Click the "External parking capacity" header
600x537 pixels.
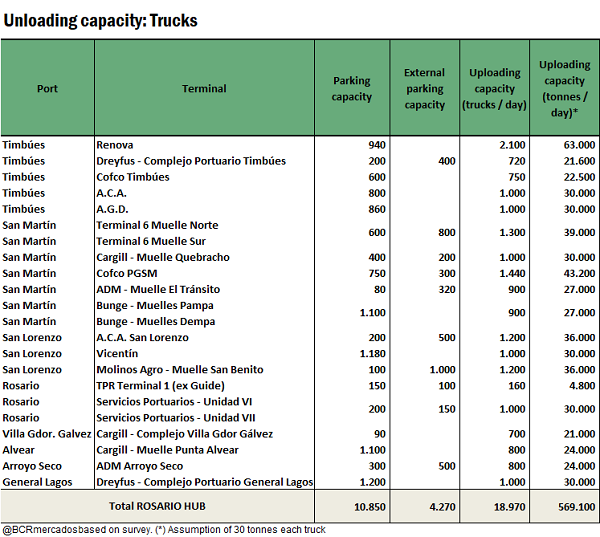coord(424,88)
